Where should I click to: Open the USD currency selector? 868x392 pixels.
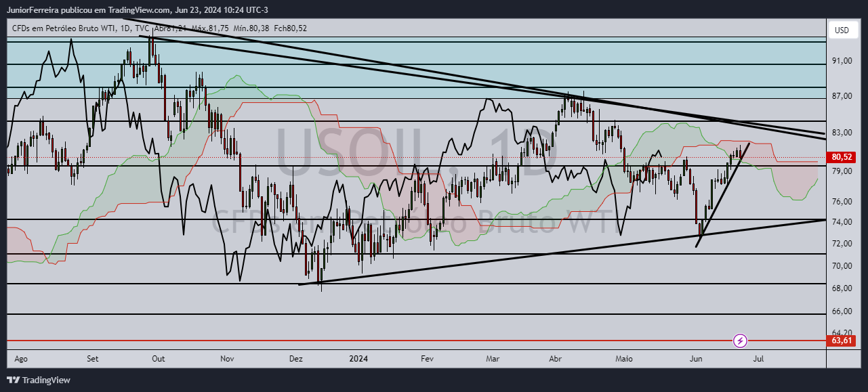(x=842, y=30)
